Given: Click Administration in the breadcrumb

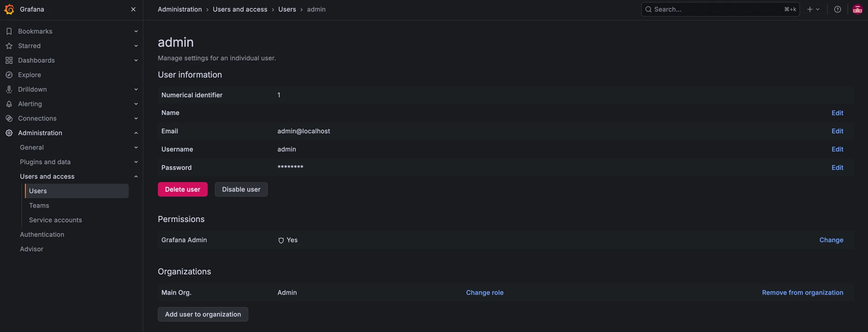Looking at the screenshot, I should tap(180, 9).
